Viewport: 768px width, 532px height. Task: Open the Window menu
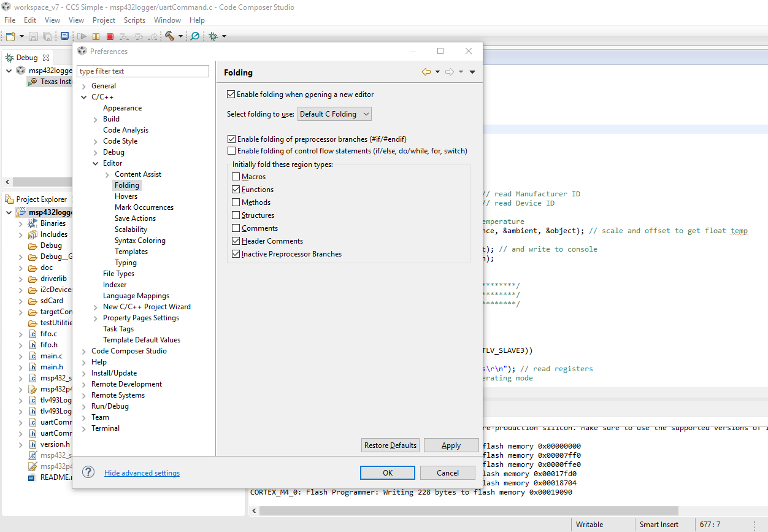coord(167,20)
